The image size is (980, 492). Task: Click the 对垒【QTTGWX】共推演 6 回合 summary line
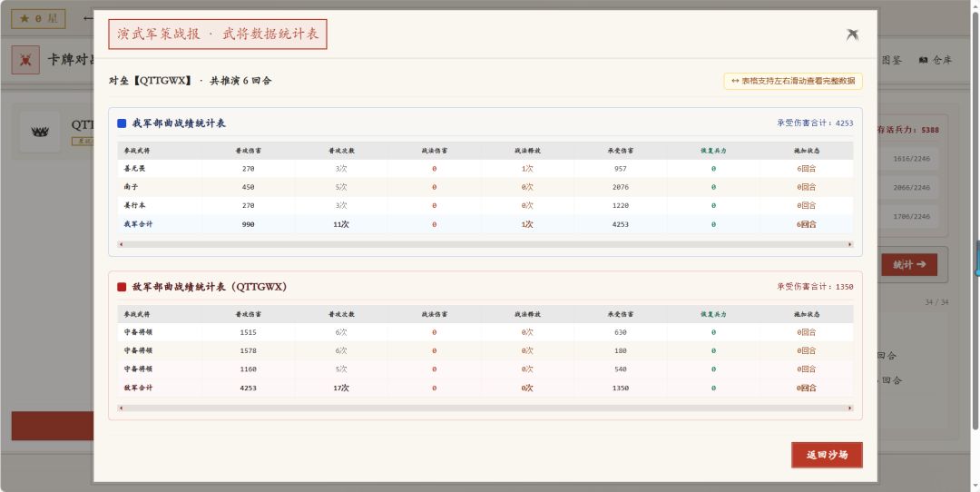(x=191, y=81)
